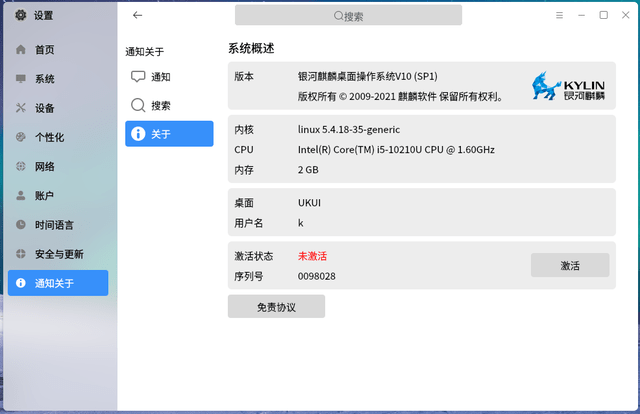Open the 网络 sidebar section
This screenshot has width=640, height=414.
pos(58,167)
